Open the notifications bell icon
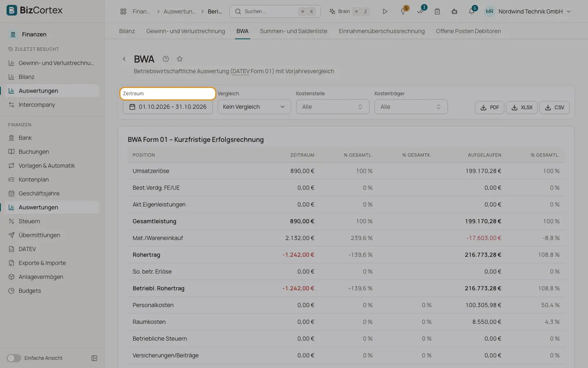Image resolution: width=588 pixels, height=368 pixels. tap(472, 11)
